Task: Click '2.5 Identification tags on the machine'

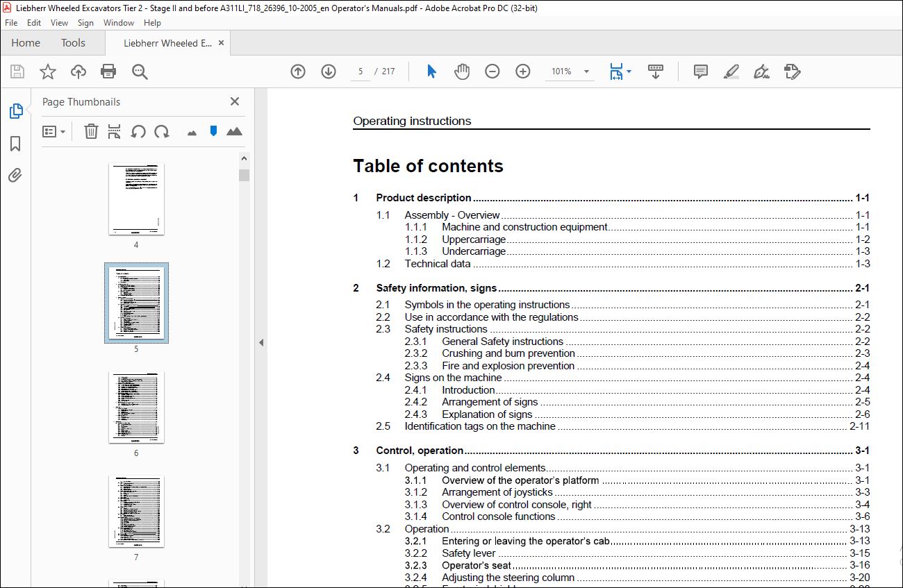Action: [623, 426]
